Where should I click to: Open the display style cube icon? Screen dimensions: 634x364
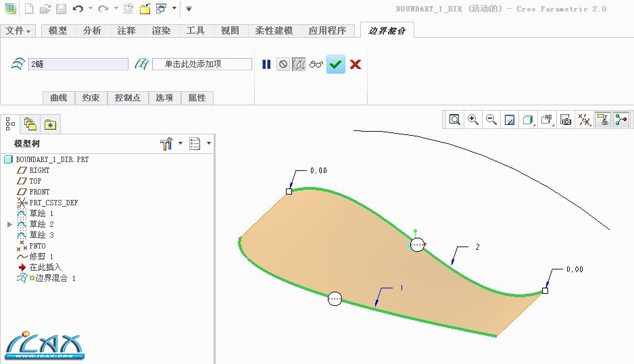pos(528,120)
